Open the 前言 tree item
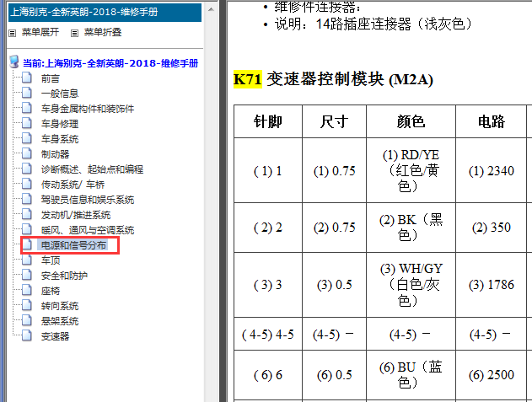The image size is (532, 402). click(x=51, y=78)
